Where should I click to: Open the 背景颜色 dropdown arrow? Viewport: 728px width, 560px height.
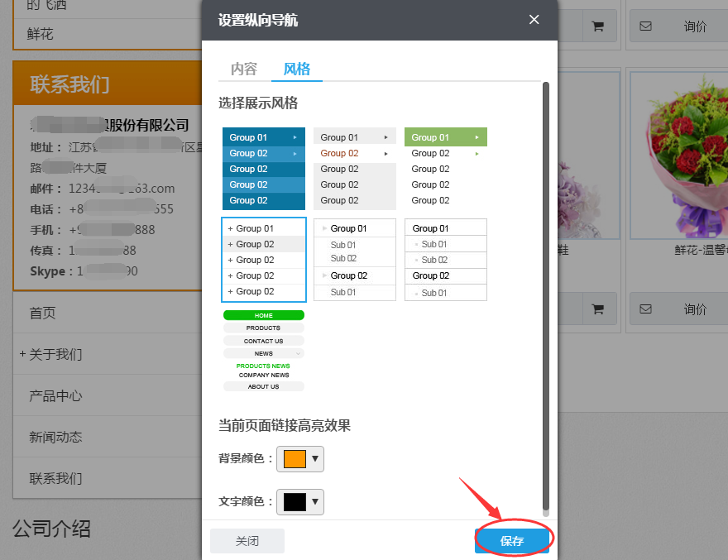coord(314,458)
